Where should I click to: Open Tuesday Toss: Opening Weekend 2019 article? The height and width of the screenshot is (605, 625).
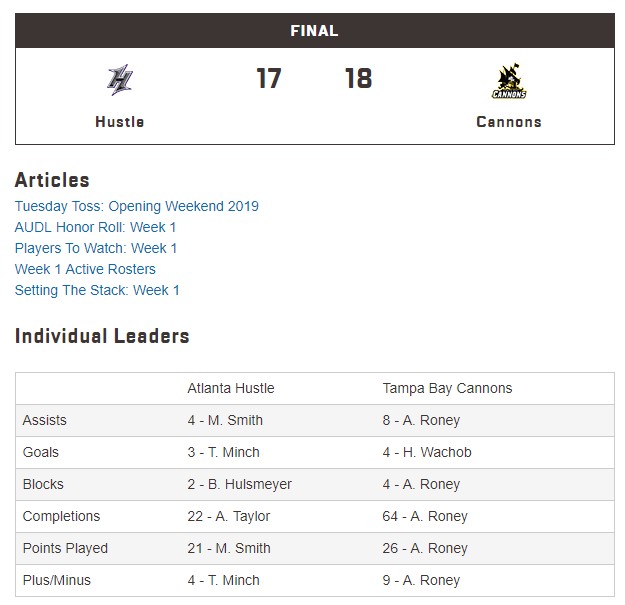pyautogui.click(x=137, y=206)
